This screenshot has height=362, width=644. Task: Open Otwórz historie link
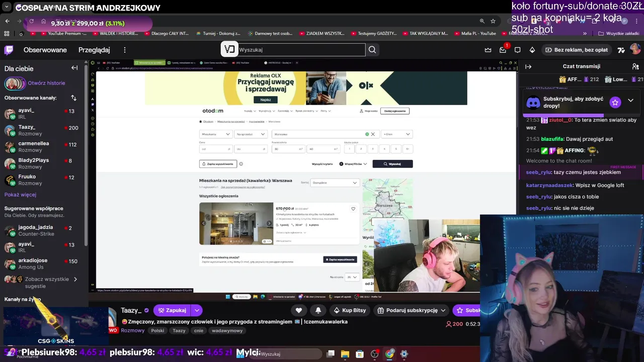tap(46, 83)
